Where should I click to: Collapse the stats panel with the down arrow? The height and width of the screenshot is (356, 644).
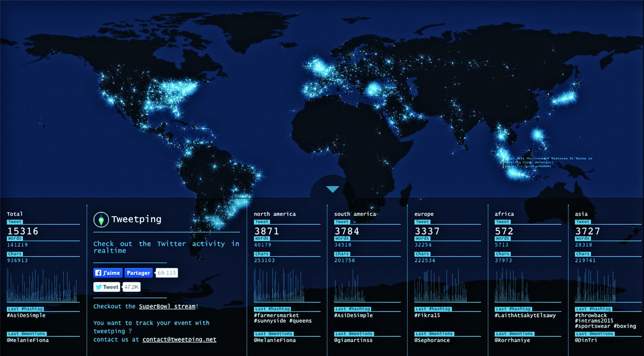click(332, 189)
